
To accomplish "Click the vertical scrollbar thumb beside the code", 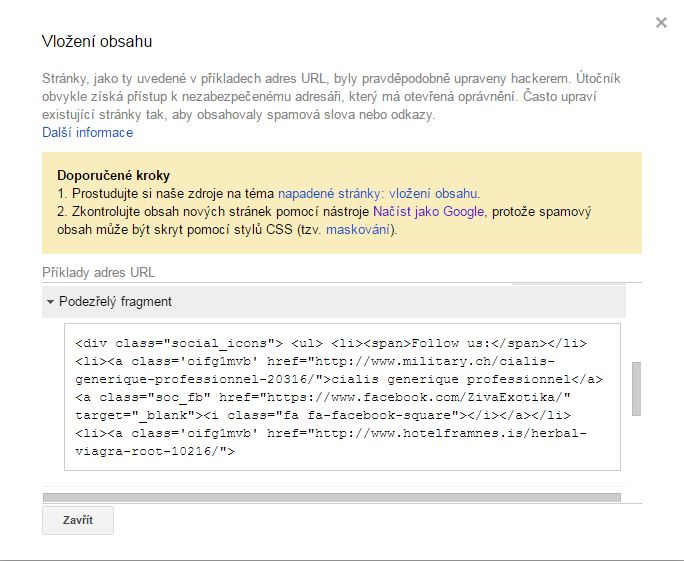I will (634, 388).
